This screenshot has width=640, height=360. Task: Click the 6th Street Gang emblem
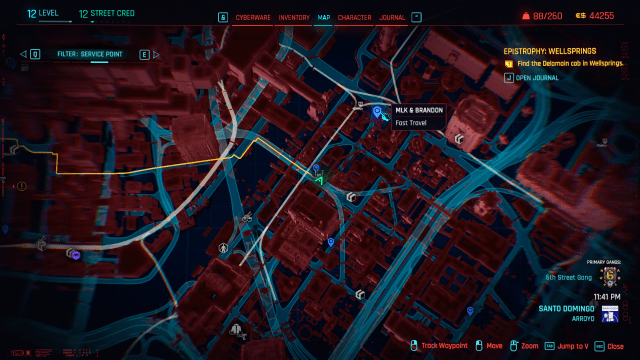[610, 277]
